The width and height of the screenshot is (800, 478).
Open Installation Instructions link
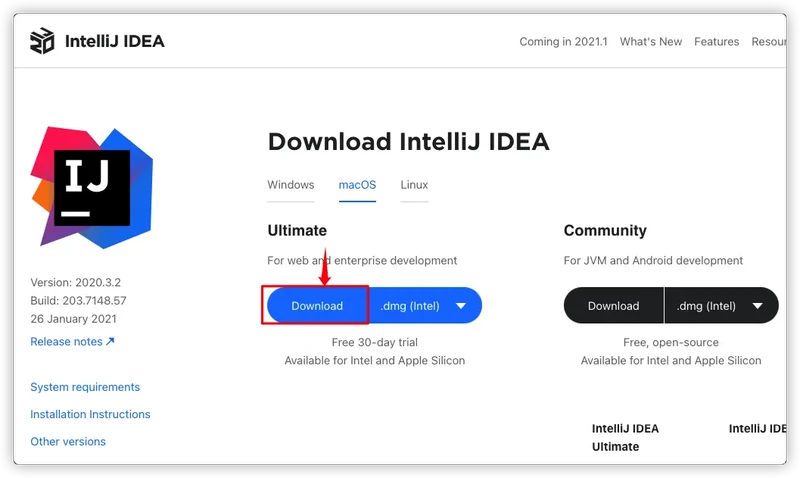pyautogui.click(x=90, y=414)
